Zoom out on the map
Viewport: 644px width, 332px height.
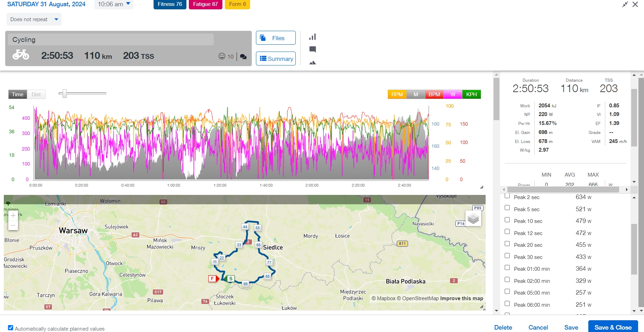(13, 225)
